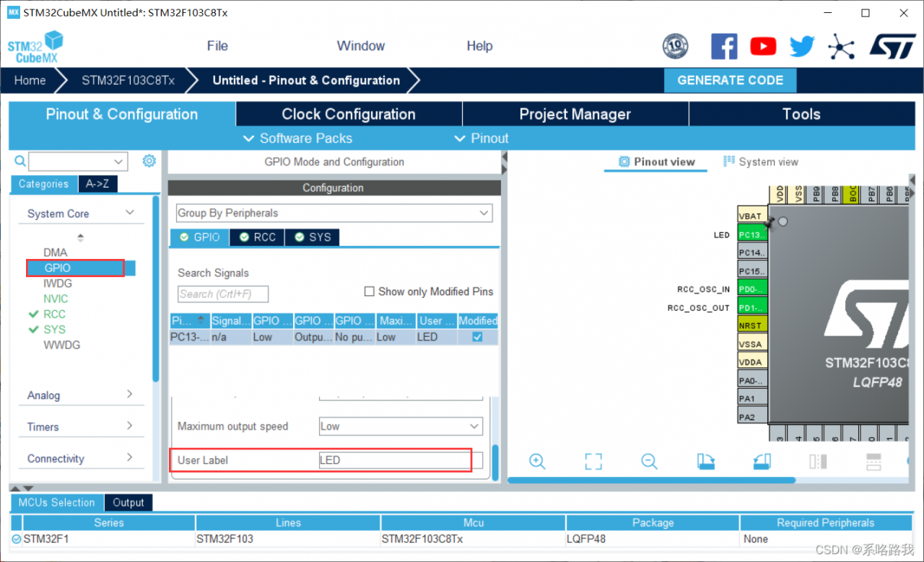Click the vertical split view icon
The height and width of the screenshot is (562, 924).
click(873, 462)
